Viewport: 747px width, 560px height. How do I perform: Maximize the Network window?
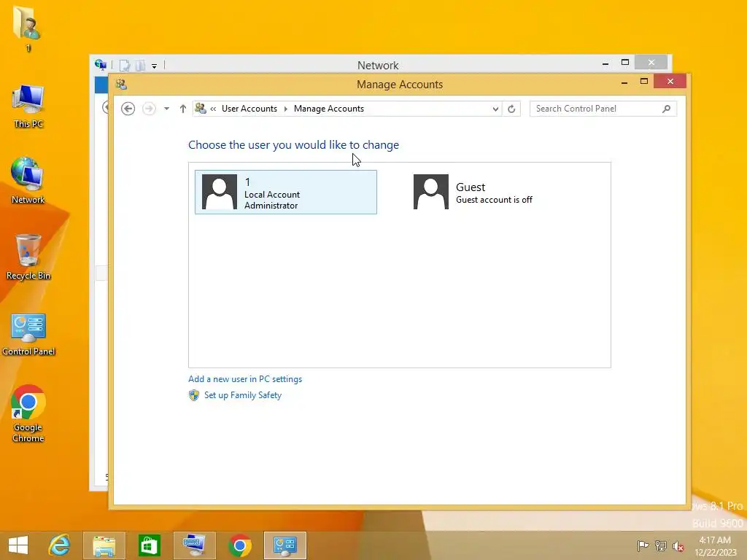coord(625,63)
